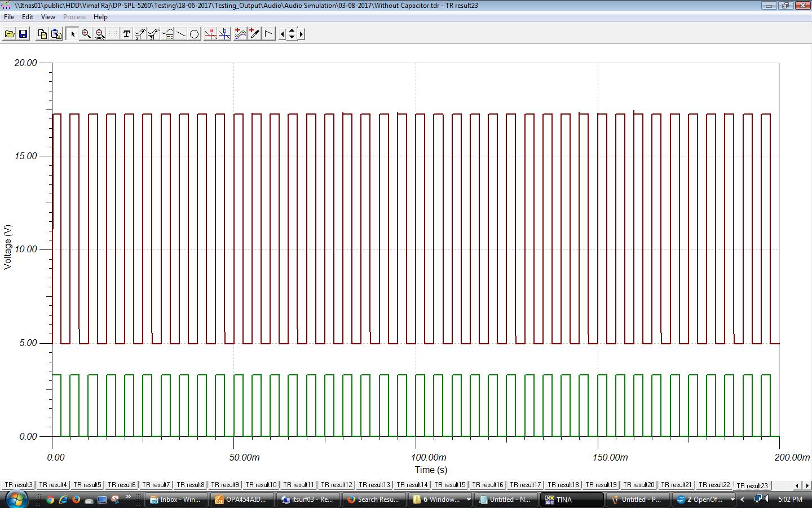Open OPA454AID taskbar item
Viewport: 812px width, 508px height.
tap(242, 500)
